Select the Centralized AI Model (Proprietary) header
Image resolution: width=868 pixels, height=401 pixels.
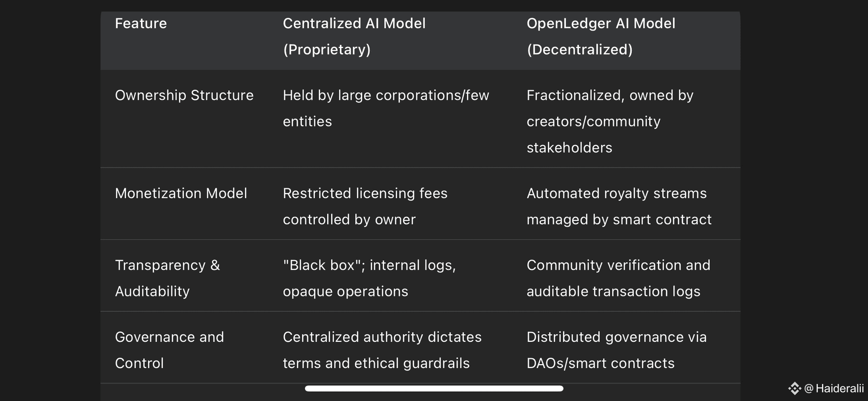[354, 36]
